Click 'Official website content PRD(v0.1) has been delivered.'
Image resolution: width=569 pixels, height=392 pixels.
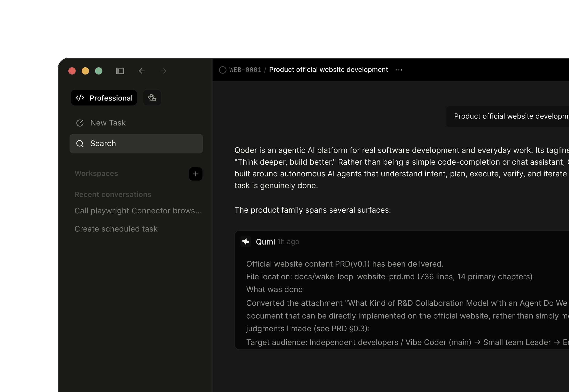click(x=345, y=264)
